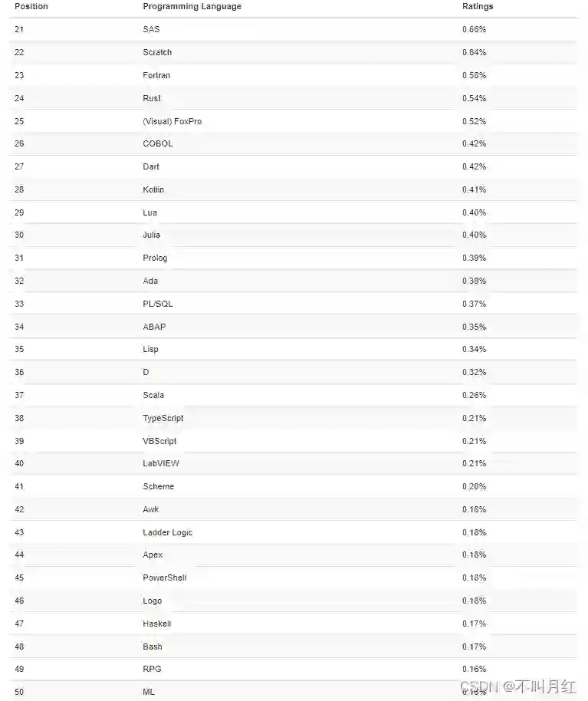Select the PL/SQL entry
Image resolution: width=588 pixels, height=701 pixels.
[x=158, y=304]
